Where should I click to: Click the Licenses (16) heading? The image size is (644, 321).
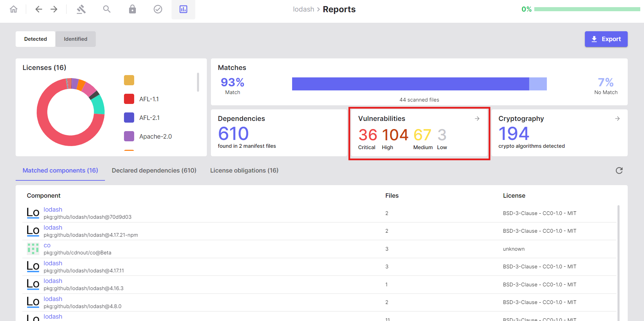point(44,68)
